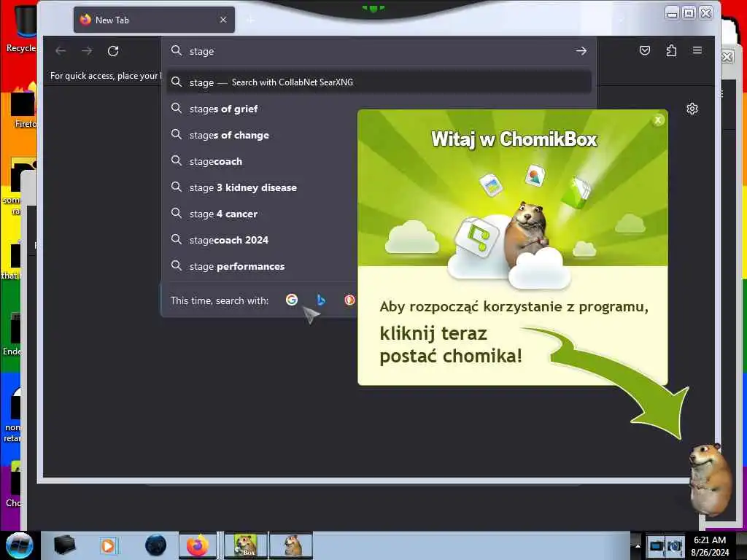Click the go arrow in the address bar
The width and height of the screenshot is (747, 560).
581,51
